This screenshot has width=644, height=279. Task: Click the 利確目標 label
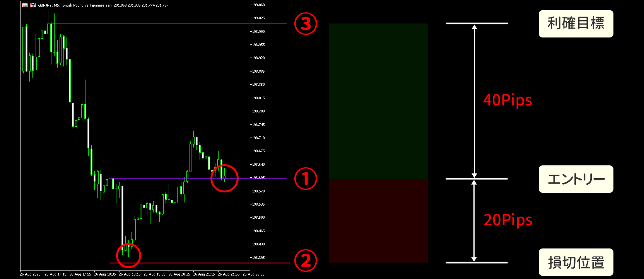[x=576, y=24]
